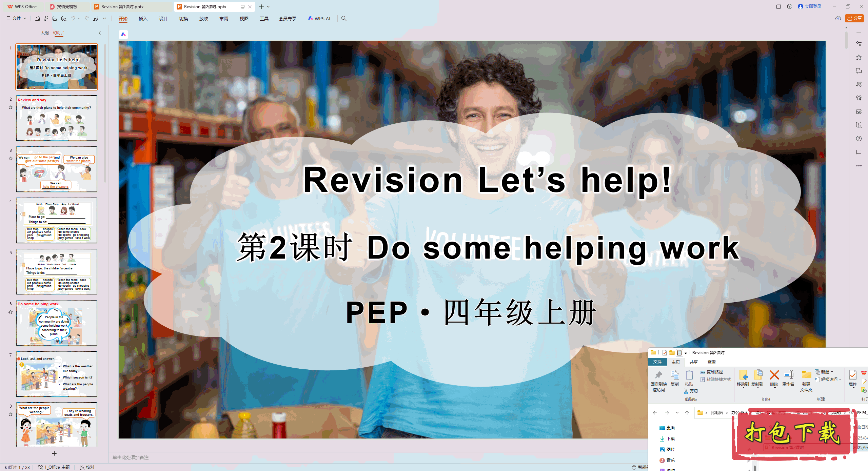Toggle the star next to slide 2 thumbnail

coord(11,107)
